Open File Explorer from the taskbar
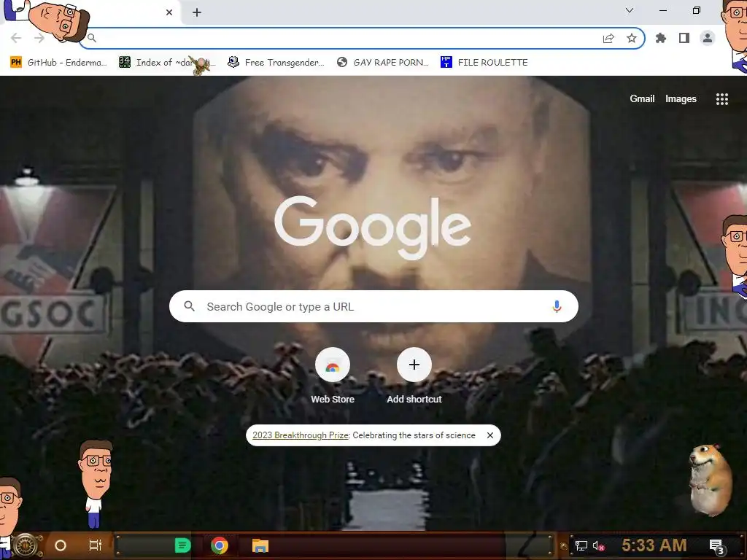The height and width of the screenshot is (560, 747). tap(260, 545)
